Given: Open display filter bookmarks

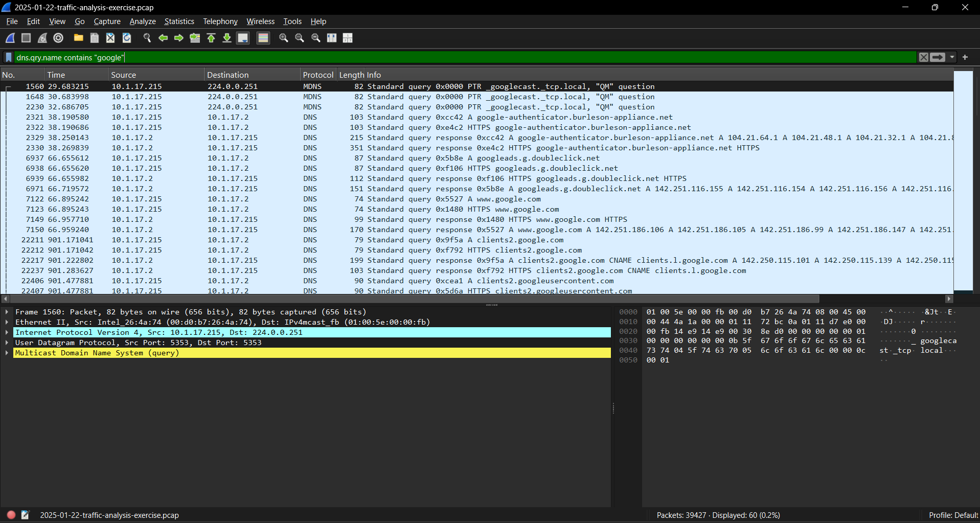Looking at the screenshot, I should pyautogui.click(x=9, y=57).
